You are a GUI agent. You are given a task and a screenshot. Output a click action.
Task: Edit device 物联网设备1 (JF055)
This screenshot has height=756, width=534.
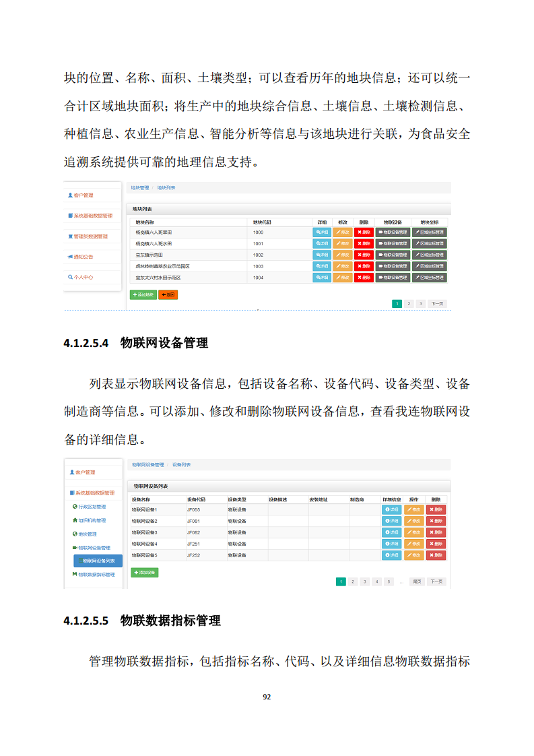click(x=413, y=509)
